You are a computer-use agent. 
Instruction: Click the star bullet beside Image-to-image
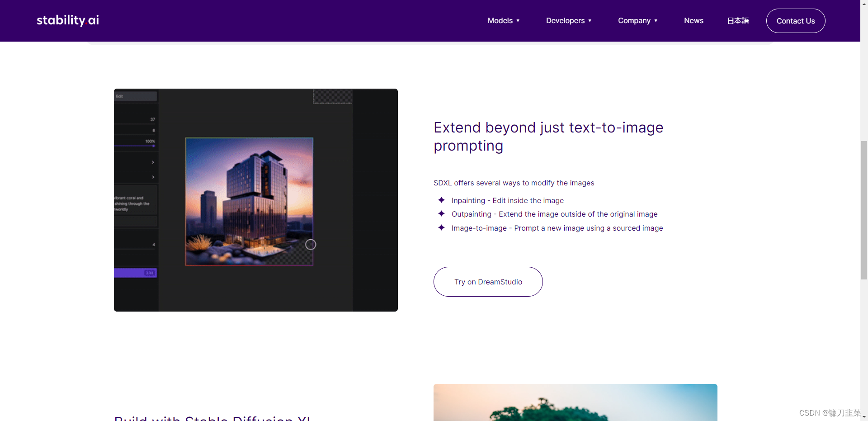pos(441,227)
